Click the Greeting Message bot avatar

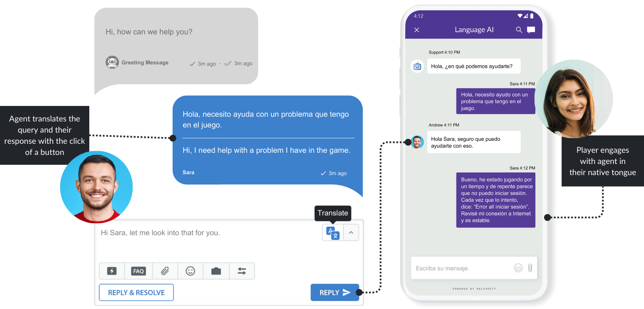click(x=112, y=62)
